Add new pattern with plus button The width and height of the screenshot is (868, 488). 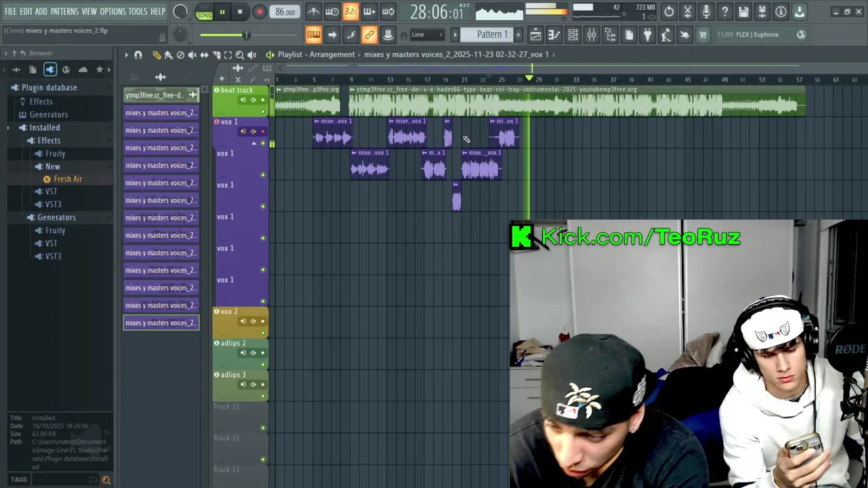click(519, 35)
